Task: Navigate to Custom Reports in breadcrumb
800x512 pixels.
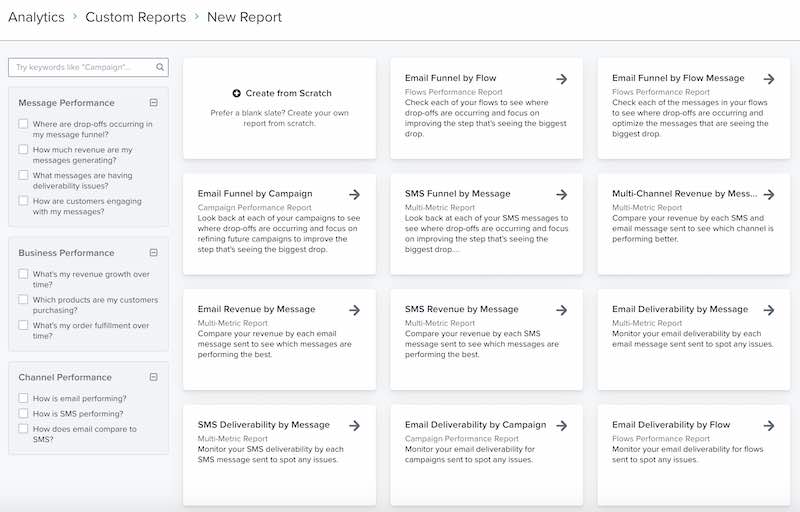Action: 135,17
